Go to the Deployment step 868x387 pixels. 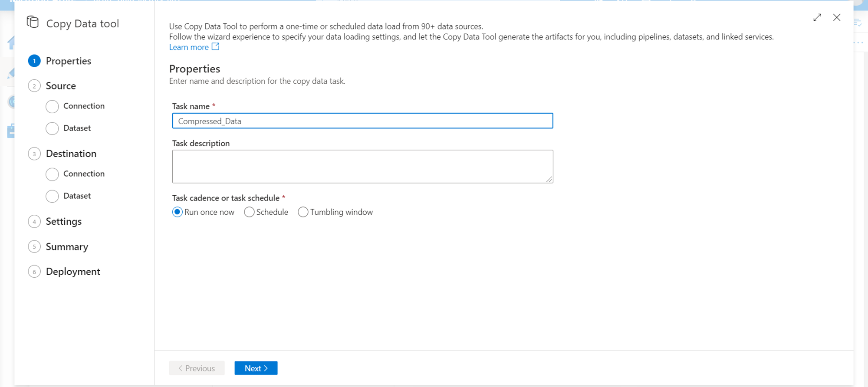(x=73, y=272)
